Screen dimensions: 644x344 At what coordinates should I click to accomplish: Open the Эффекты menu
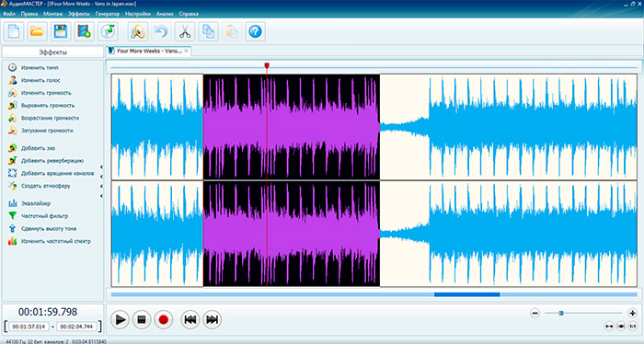79,14
